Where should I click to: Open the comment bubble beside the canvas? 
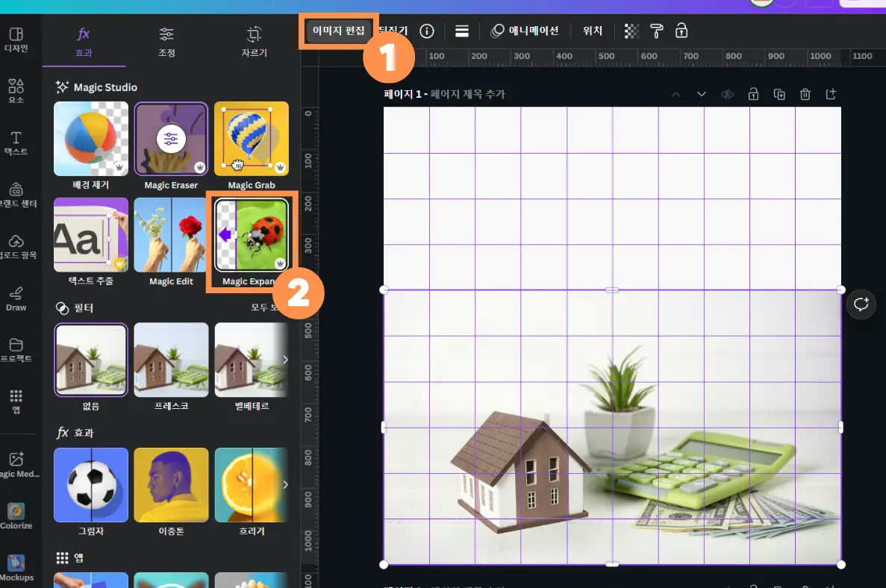tap(861, 304)
